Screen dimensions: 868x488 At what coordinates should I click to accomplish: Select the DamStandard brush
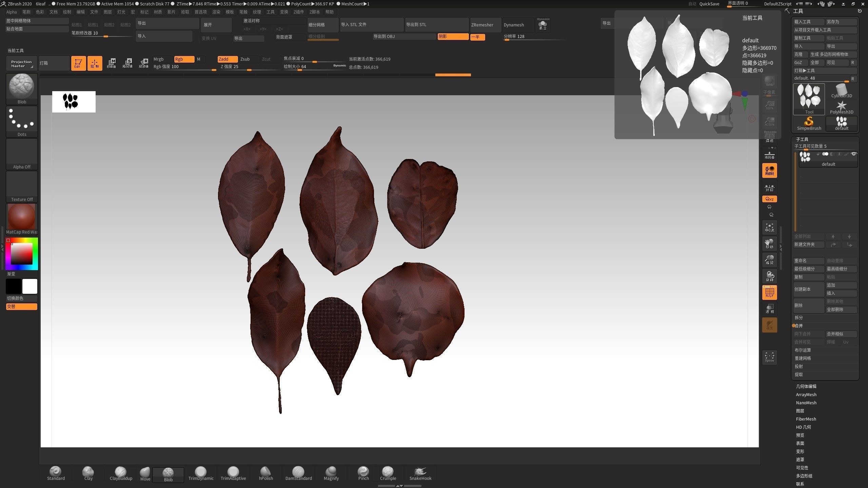point(298,473)
